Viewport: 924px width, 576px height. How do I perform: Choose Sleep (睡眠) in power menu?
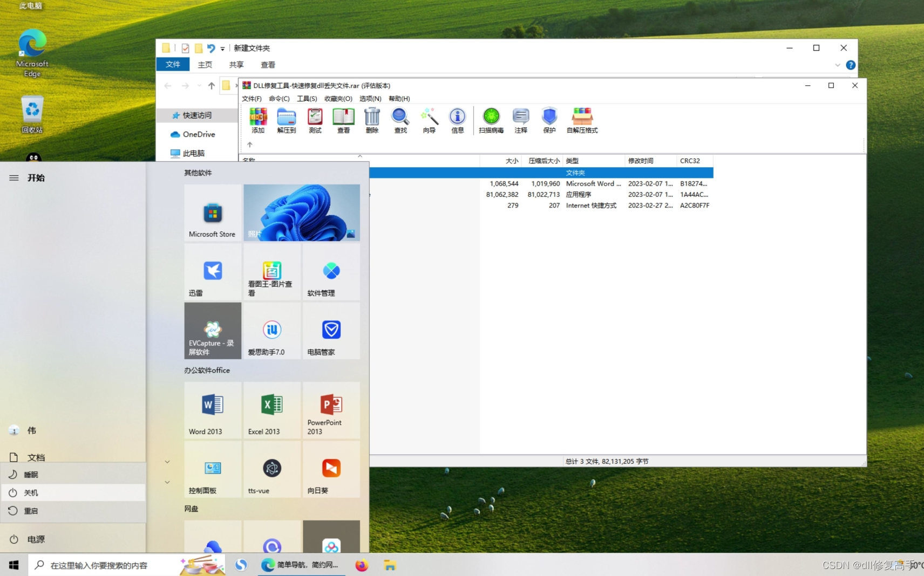click(73, 475)
